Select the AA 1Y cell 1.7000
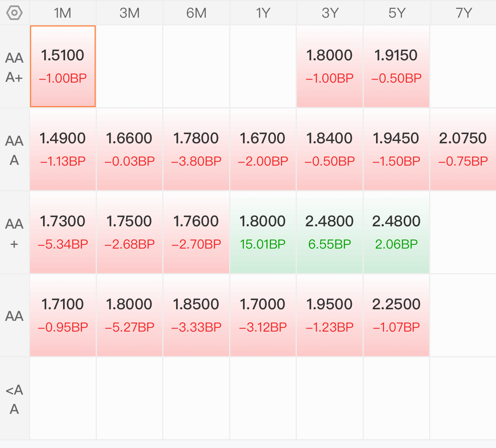Image resolution: width=496 pixels, height=448 pixels. click(x=263, y=315)
